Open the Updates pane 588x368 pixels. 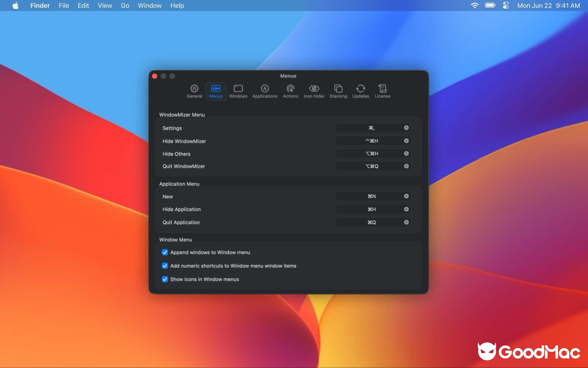tap(361, 91)
